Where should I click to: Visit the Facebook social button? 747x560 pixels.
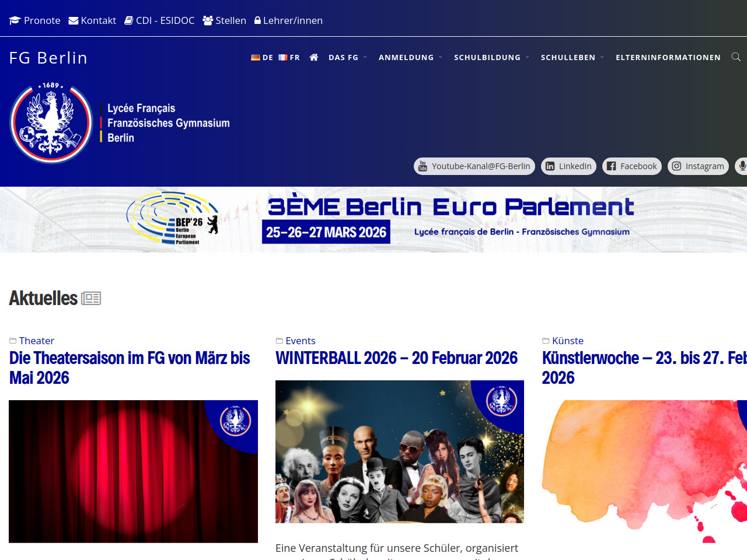(632, 166)
